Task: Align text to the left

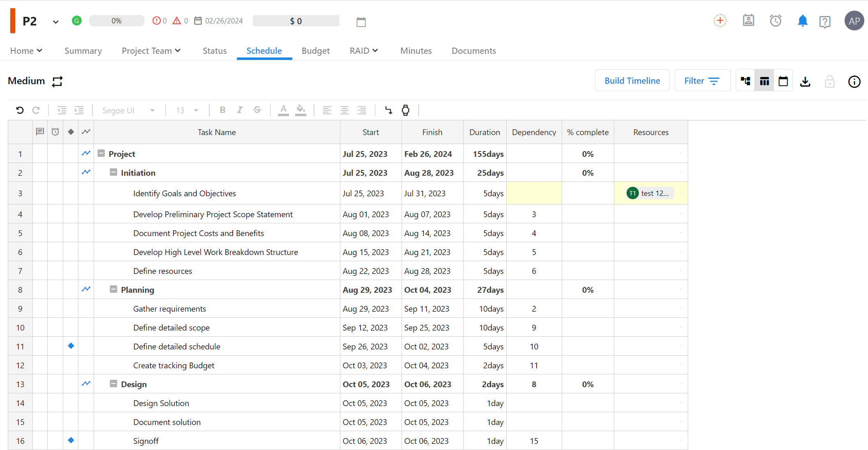Action: coord(327,110)
